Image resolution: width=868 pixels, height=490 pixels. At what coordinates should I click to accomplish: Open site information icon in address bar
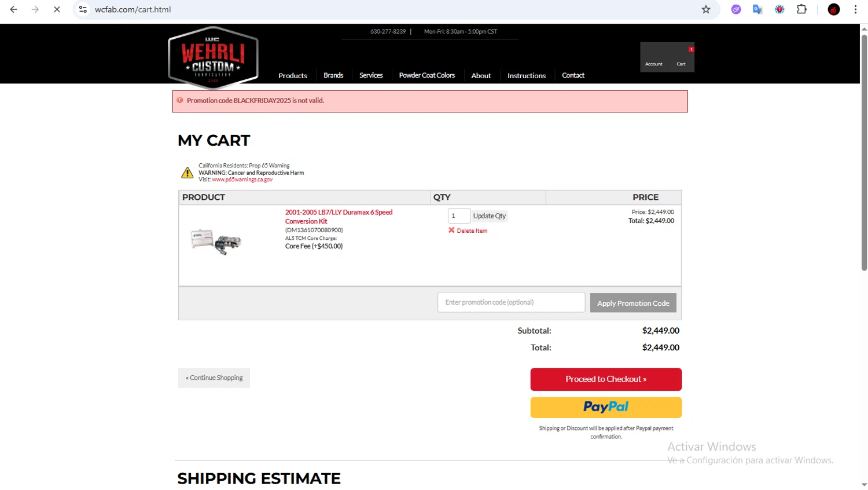(83, 9)
